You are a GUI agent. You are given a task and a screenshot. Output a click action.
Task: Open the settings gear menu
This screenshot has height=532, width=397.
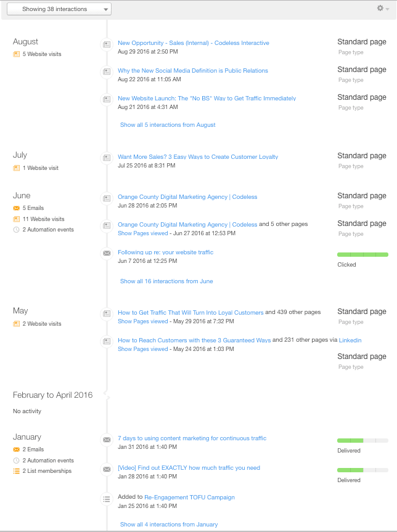point(383,8)
